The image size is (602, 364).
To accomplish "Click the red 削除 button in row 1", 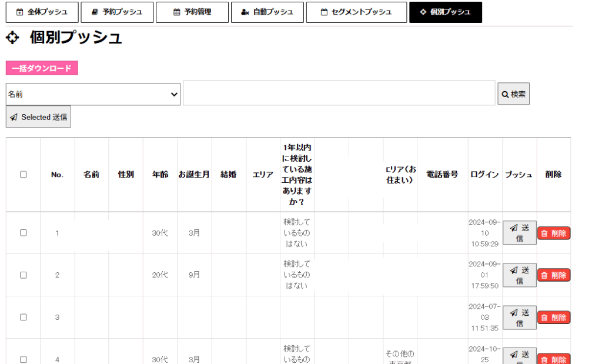I will point(553,233).
